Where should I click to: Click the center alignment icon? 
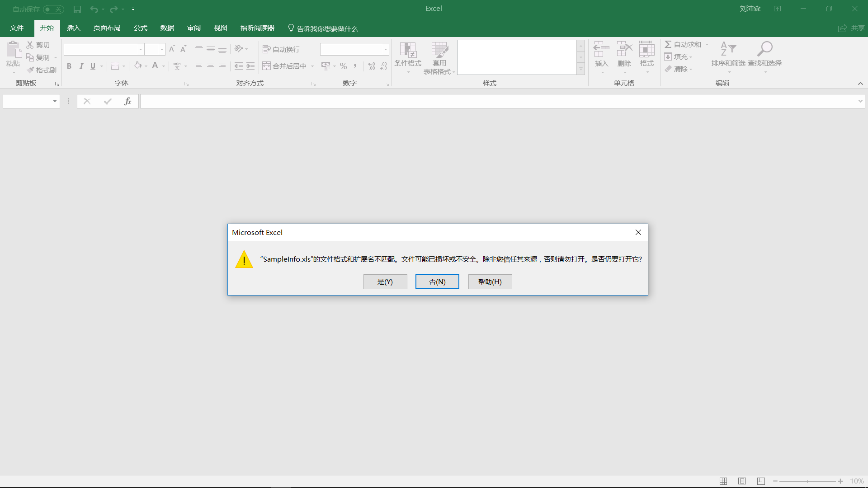coord(211,66)
